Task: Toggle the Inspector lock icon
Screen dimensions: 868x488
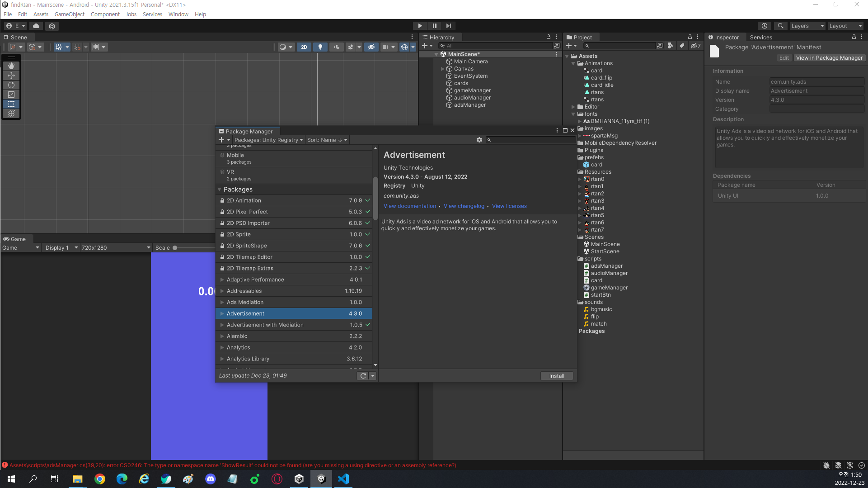Action: tap(854, 37)
